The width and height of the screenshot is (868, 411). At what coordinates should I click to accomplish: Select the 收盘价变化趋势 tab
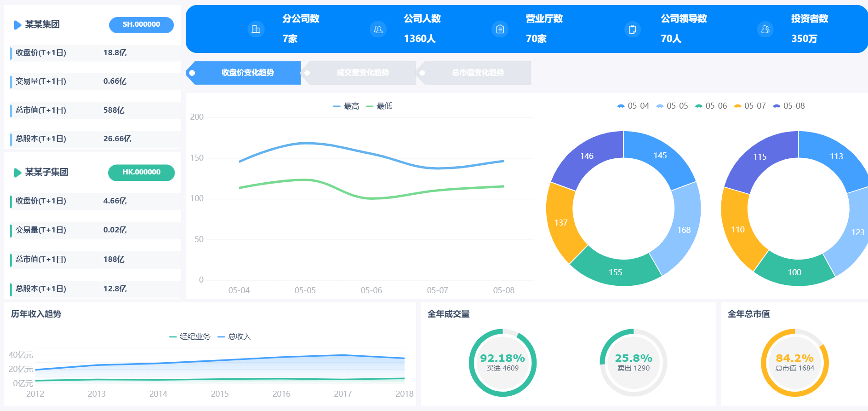tap(244, 73)
